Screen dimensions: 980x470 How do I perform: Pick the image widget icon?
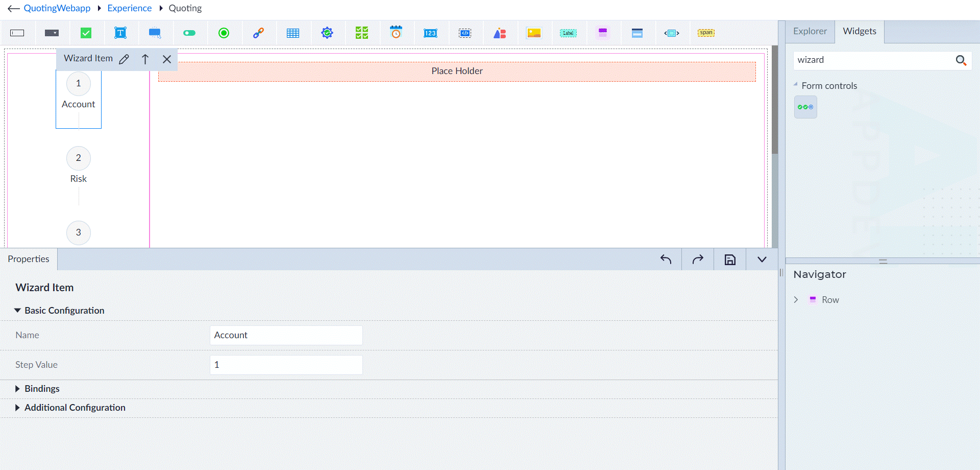(534, 33)
